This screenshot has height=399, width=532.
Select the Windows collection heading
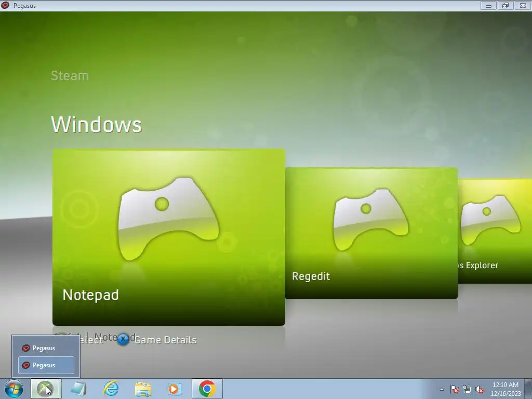tap(96, 124)
